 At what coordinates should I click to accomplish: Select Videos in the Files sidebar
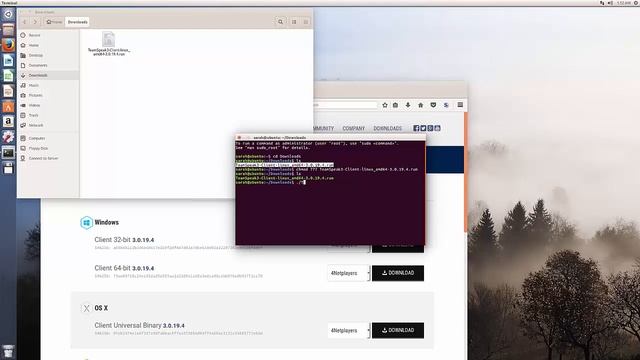(49, 105)
